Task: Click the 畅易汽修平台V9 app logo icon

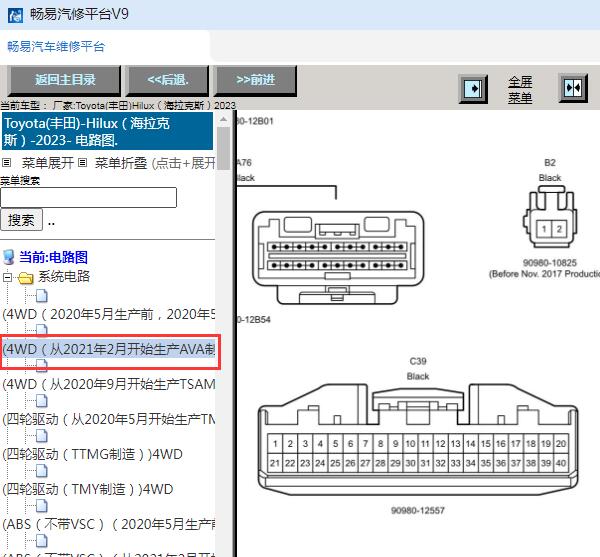Action: coord(15,15)
